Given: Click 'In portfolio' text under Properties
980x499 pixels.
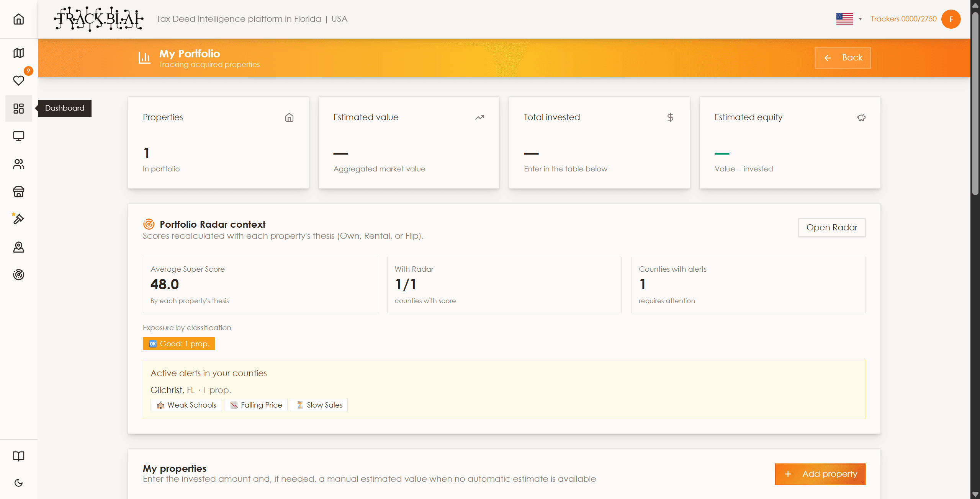Looking at the screenshot, I should tap(161, 169).
